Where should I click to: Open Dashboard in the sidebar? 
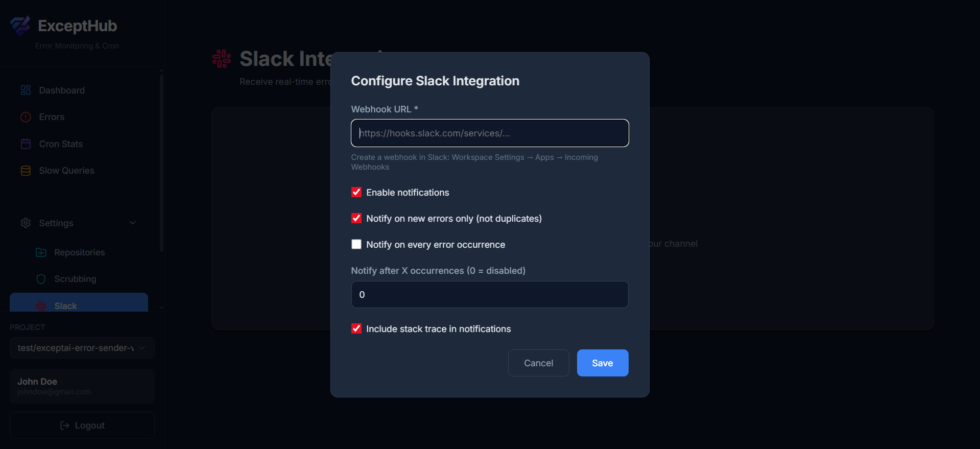pos(79,90)
